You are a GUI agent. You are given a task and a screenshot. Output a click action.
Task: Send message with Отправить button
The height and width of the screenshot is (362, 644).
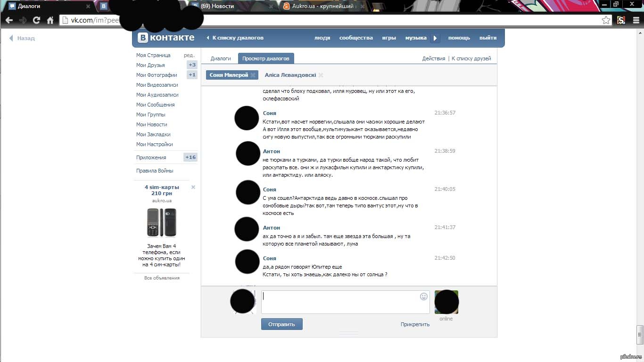click(282, 324)
